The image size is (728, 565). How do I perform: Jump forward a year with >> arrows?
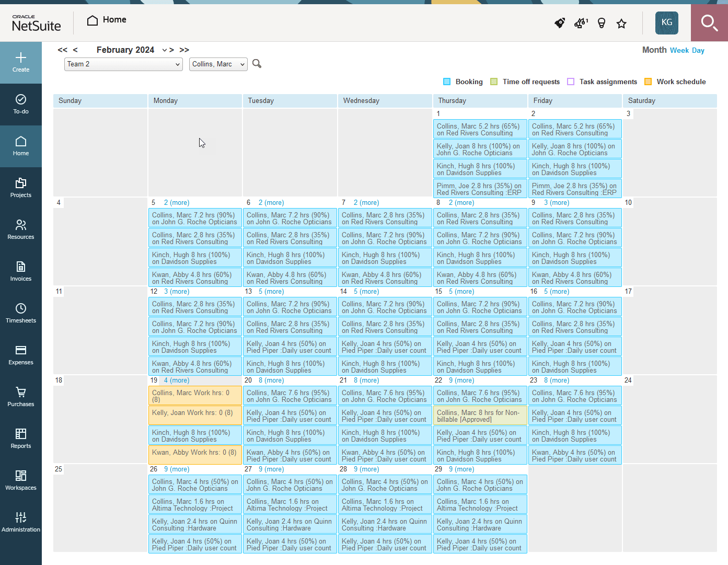(x=184, y=50)
